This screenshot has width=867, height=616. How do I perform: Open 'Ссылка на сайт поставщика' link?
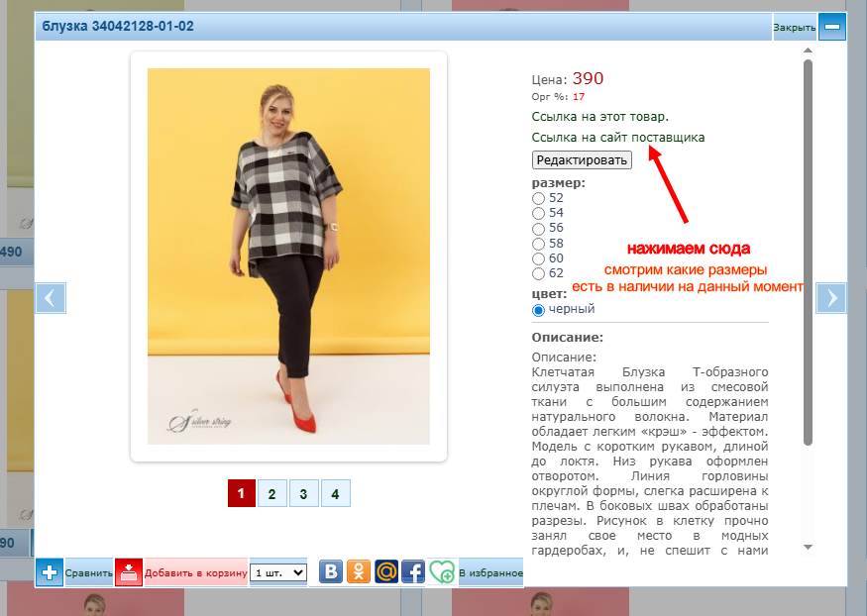pos(618,137)
